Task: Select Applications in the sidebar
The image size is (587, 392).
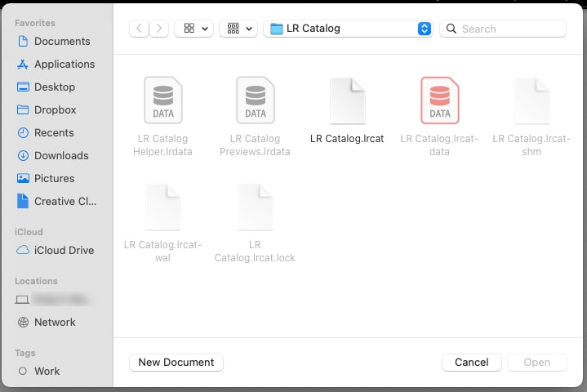Action: (56, 64)
